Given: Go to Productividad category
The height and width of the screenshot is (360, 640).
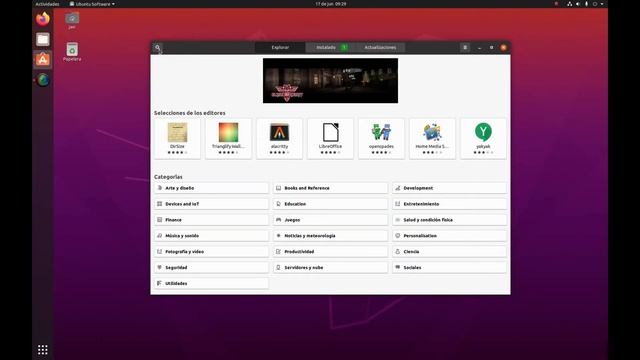Looking at the screenshot, I should (x=330, y=252).
